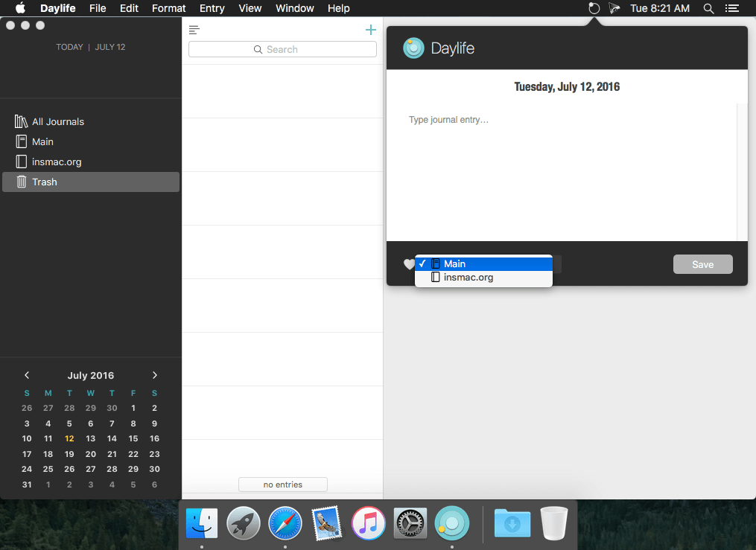Click the Type journal entry text area
This screenshot has width=756, height=550.
point(562,172)
